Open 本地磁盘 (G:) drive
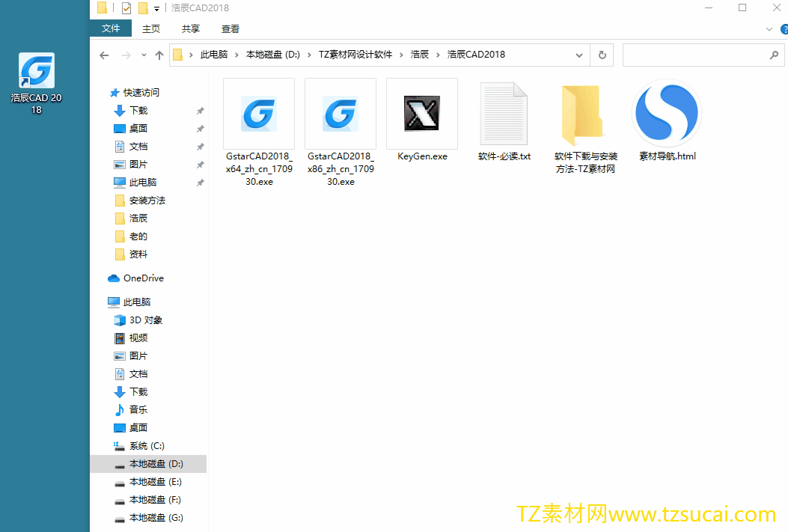Viewport: 788px width, 532px height. click(x=149, y=518)
